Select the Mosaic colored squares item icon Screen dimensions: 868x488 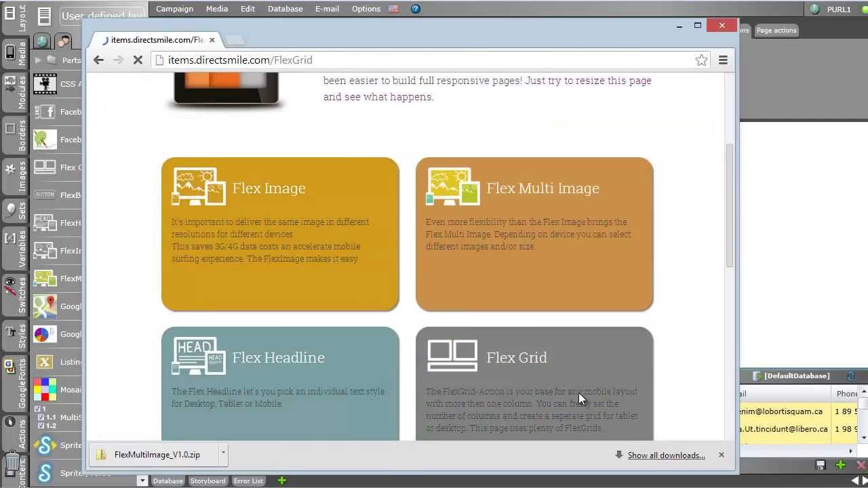[x=45, y=390]
